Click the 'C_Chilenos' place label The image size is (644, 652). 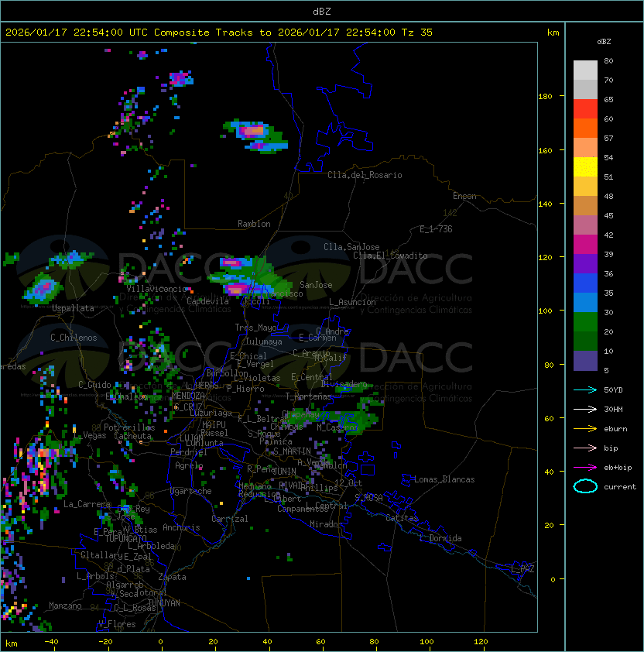click(74, 338)
